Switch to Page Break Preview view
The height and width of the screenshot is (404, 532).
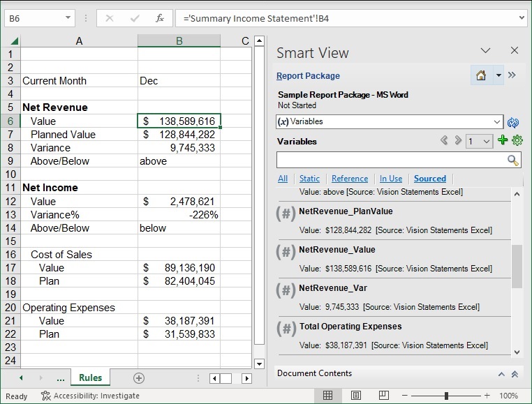[384, 395]
